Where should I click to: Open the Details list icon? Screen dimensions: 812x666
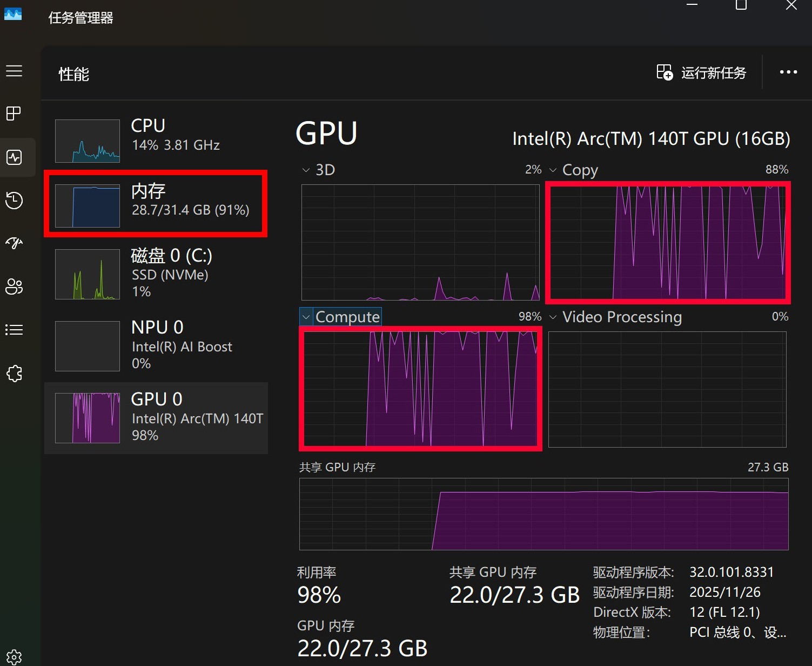coord(14,330)
